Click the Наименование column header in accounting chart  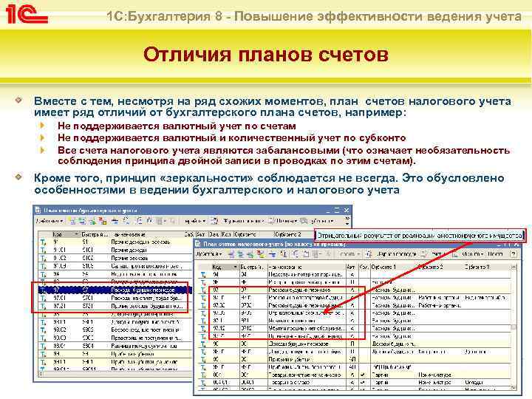(147, 234)
